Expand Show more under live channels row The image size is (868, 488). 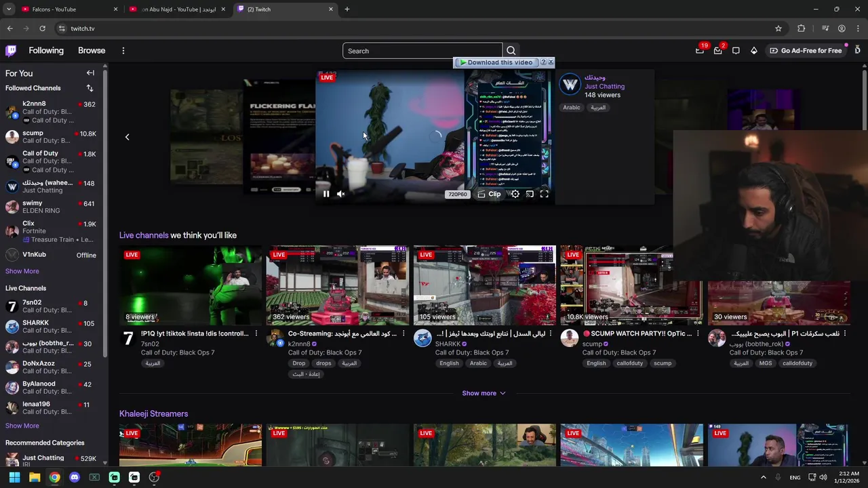point(484,393)
